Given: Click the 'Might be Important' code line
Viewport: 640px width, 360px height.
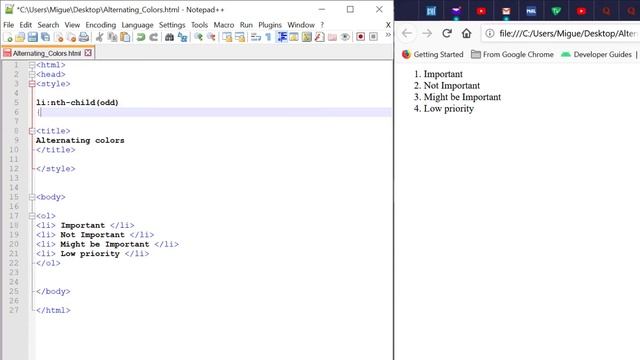Looking at the screenshot, I should 107,244.
